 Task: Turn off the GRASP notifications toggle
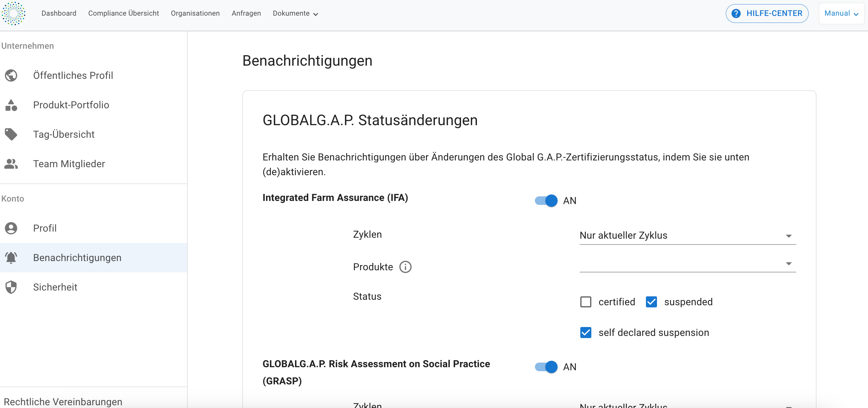click(546, 367)
